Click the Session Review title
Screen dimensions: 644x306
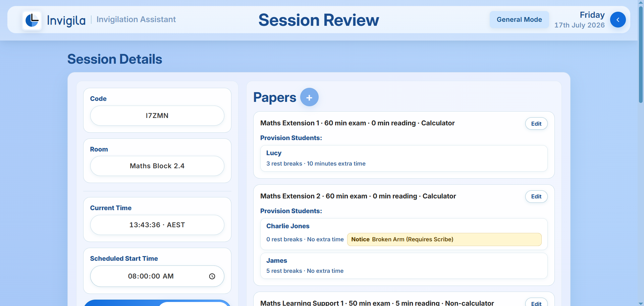coord(319,20)
